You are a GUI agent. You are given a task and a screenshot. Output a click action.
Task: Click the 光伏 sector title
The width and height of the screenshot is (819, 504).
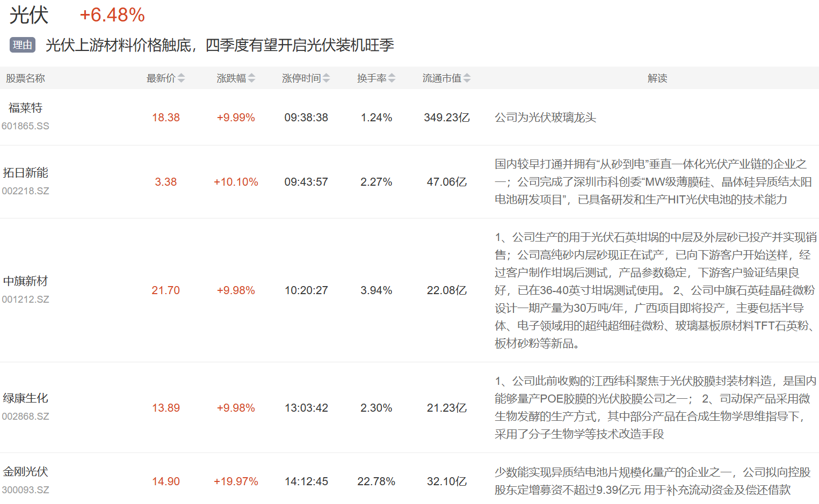(x=29, y=15)
